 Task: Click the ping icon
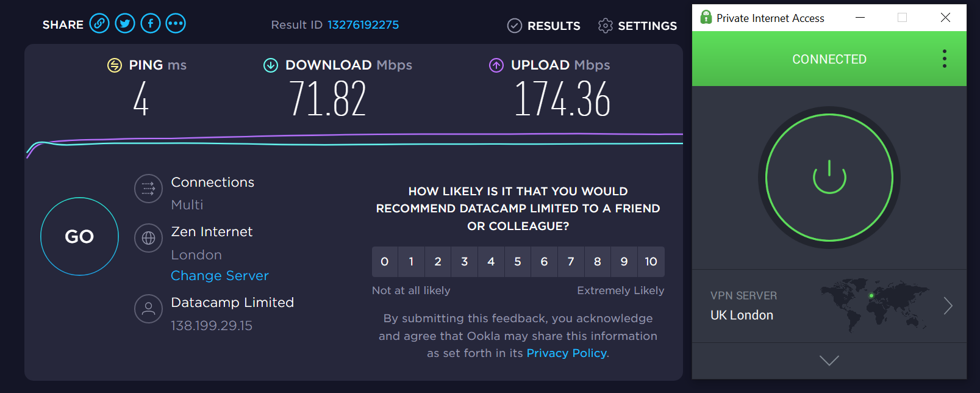115,65
